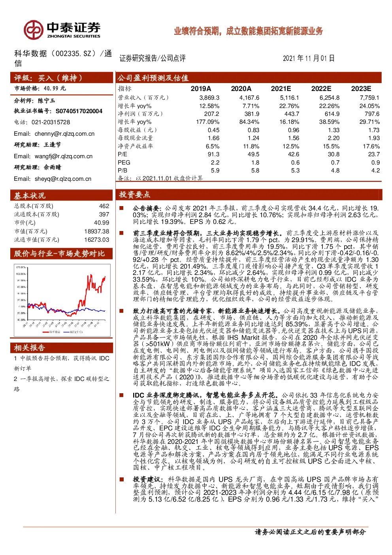This screenshot has width=392, height=555.
Task: Click the 2019A column header
Action: click(201, 89)
